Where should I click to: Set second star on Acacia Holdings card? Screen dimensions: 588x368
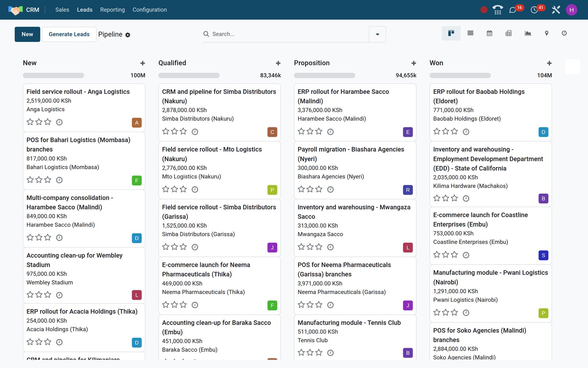point(39,342)
